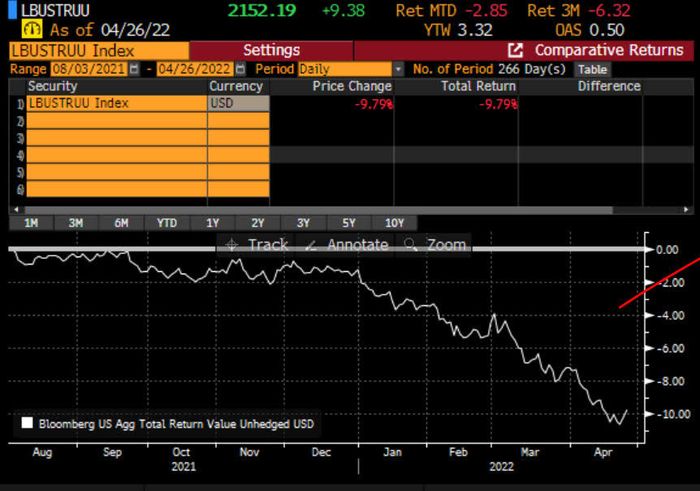Click the -9.79% Total Return value
Image resolution: width=700 pixels, height=491 pixels.
pyautogui.click(x=498, y=104)
